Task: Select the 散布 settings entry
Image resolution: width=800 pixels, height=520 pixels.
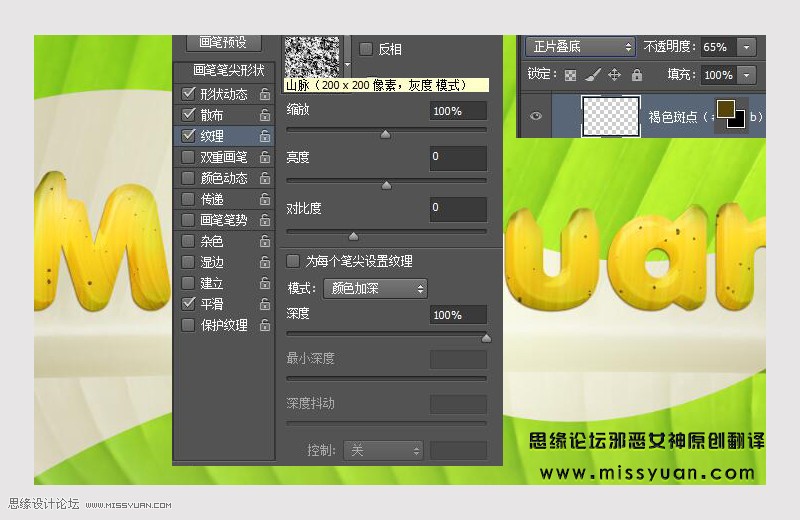Action: pyautogui.click(x=224, y=115)
